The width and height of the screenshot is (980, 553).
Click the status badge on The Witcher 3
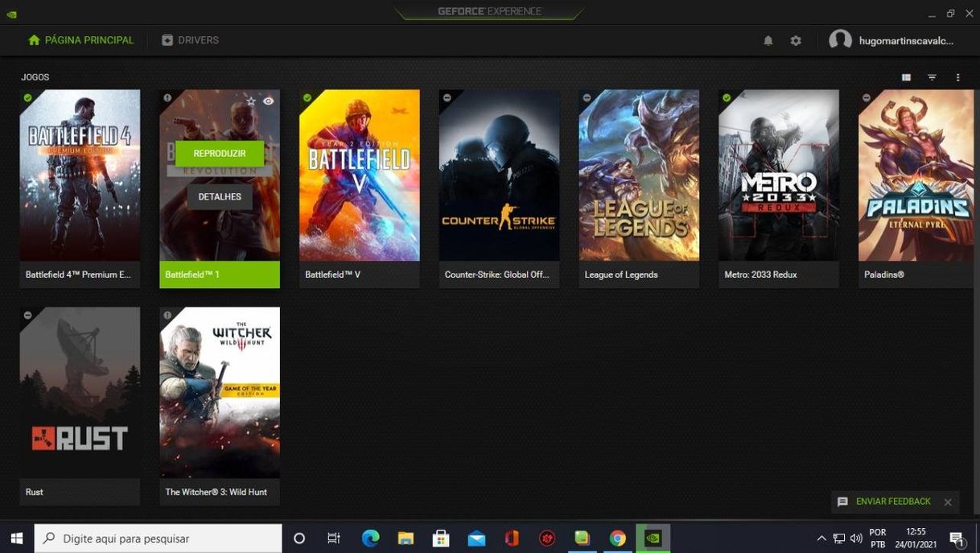point(167,316)
